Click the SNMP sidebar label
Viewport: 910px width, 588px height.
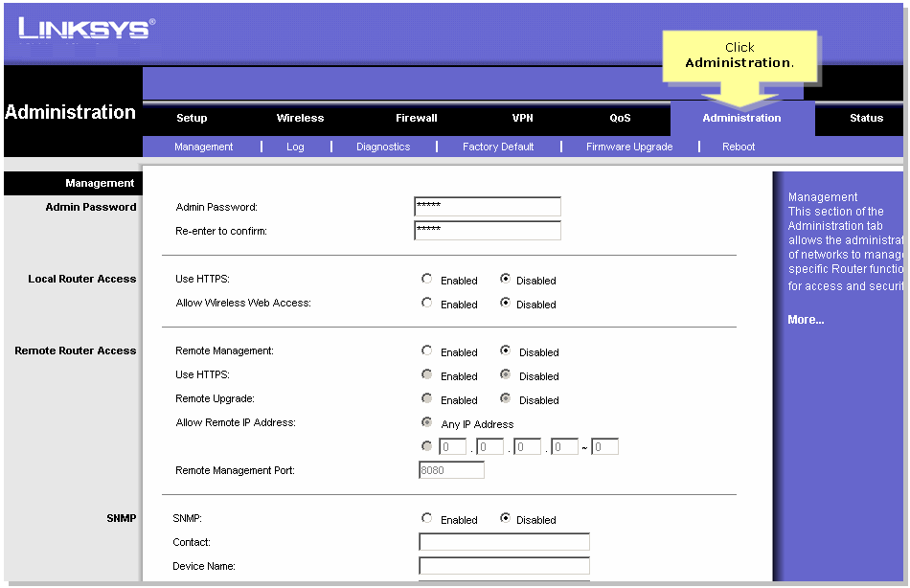(x=122, y=518)
